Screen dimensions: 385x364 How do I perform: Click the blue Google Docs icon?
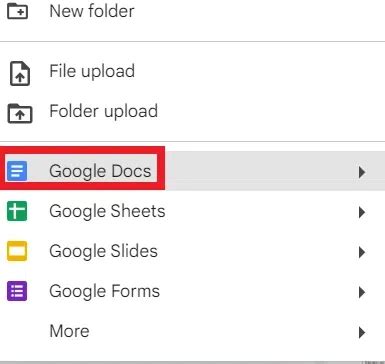pyautogui.click(x=17, y=171)
